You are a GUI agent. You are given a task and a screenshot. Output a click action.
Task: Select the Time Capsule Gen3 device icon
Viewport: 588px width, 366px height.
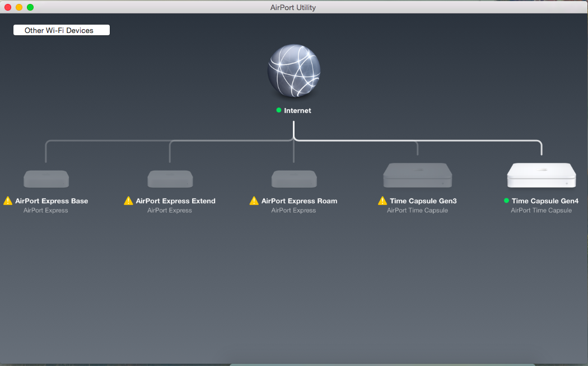tap(417, 175)
